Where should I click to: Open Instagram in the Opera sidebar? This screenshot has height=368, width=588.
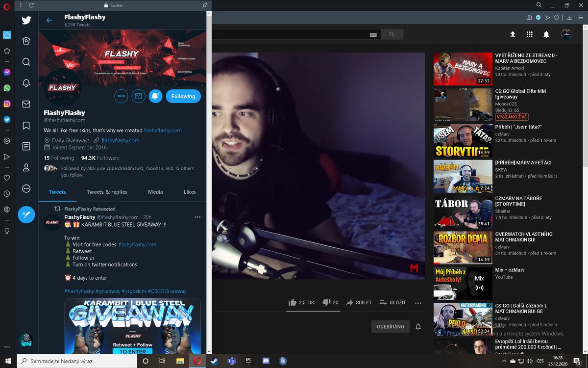[7, 104]
